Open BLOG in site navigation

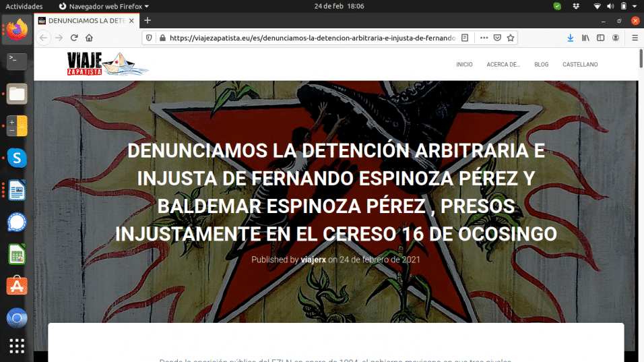pyautogui.click(x=542, y=65)
